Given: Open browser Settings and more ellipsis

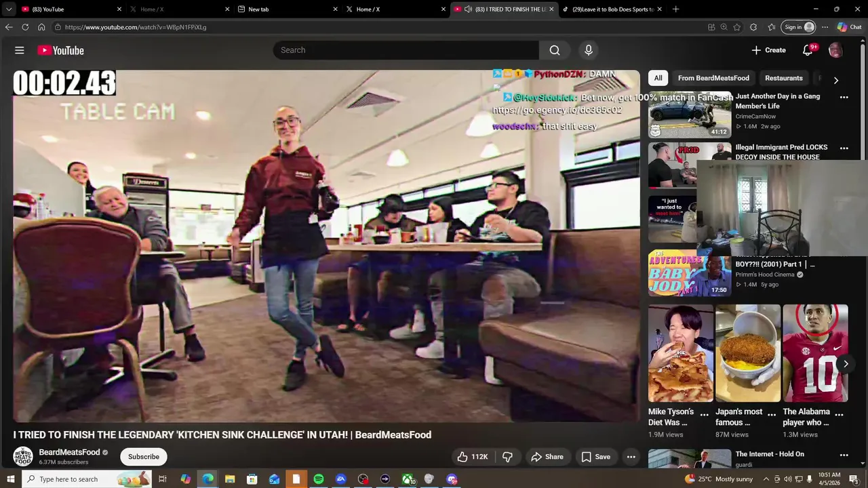Looking at the screenshot, I should (825, 27).
